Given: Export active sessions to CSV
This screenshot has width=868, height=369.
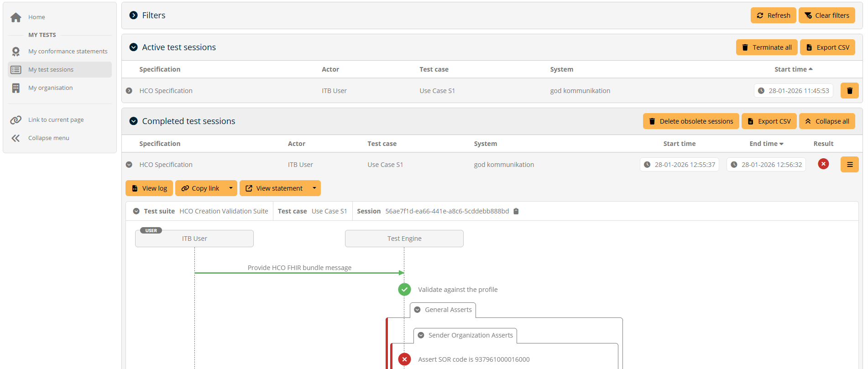Looking at the screenshot, I should click(x=827, y=47).
